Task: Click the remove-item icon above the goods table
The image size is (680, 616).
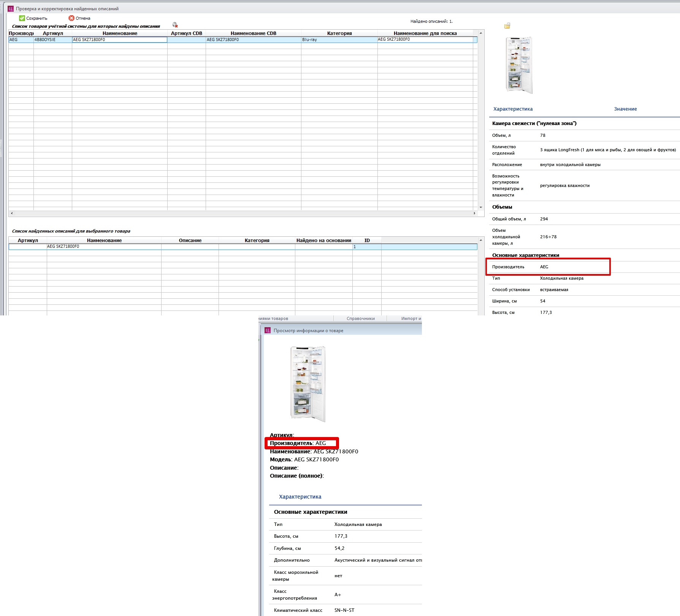Action: [175, 25]
